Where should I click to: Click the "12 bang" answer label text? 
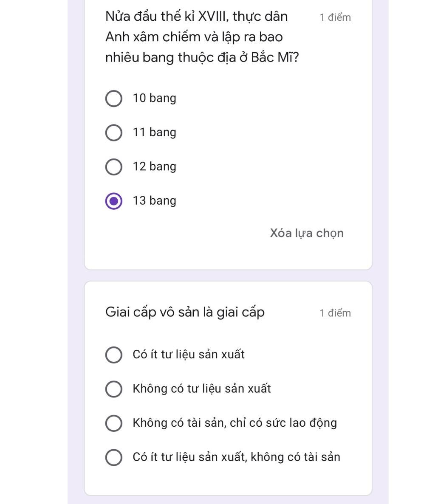click(154, 166)
